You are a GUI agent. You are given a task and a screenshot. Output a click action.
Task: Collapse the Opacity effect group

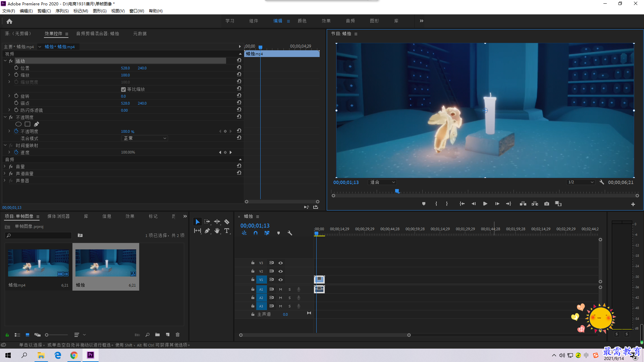pyautogui.click(x=5, y=117)
